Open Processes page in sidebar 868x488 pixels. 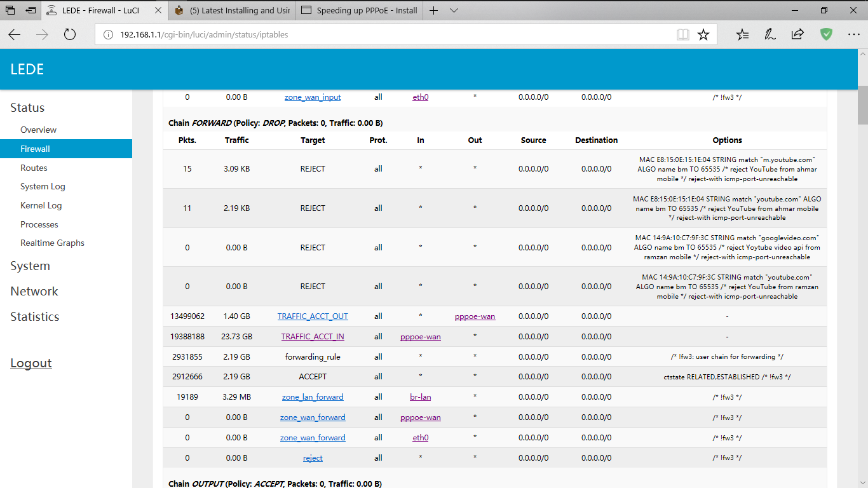coord(39,224)
